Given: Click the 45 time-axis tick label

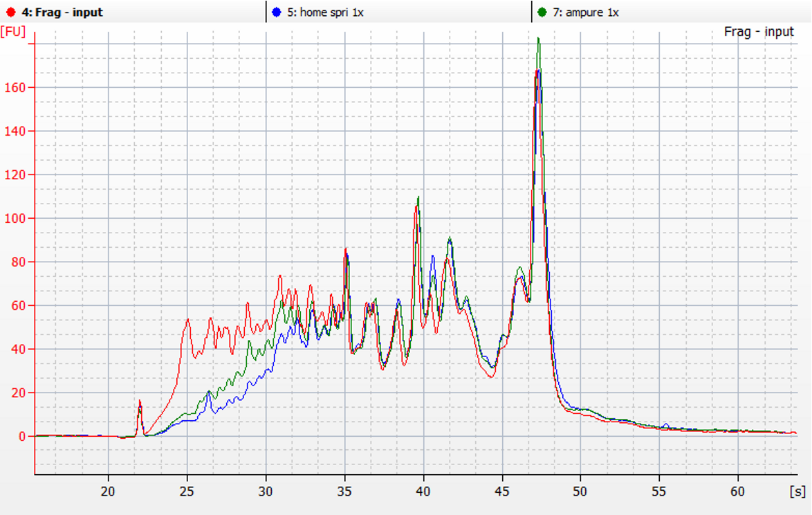Looking at the screenshot, I should pyautogui.click(x=502, y=491).
